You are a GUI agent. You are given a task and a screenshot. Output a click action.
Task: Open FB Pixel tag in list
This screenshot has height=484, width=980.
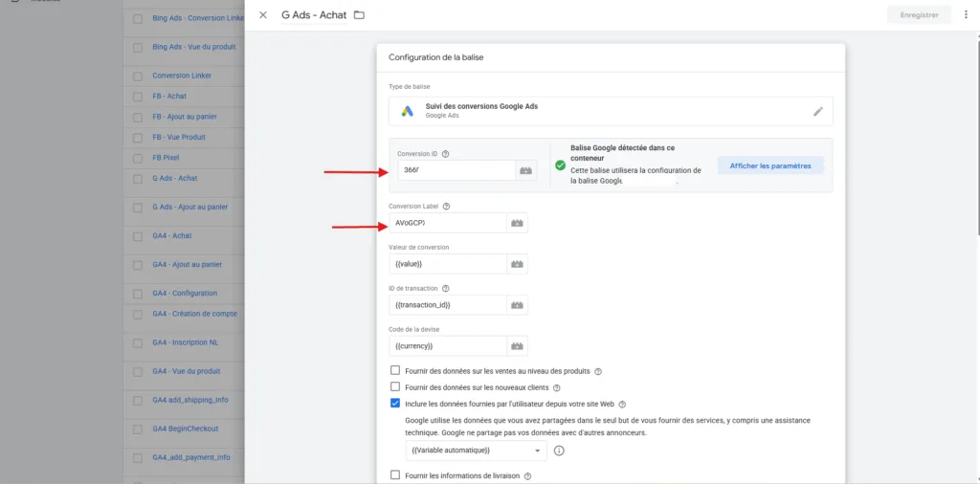(166, 158)
